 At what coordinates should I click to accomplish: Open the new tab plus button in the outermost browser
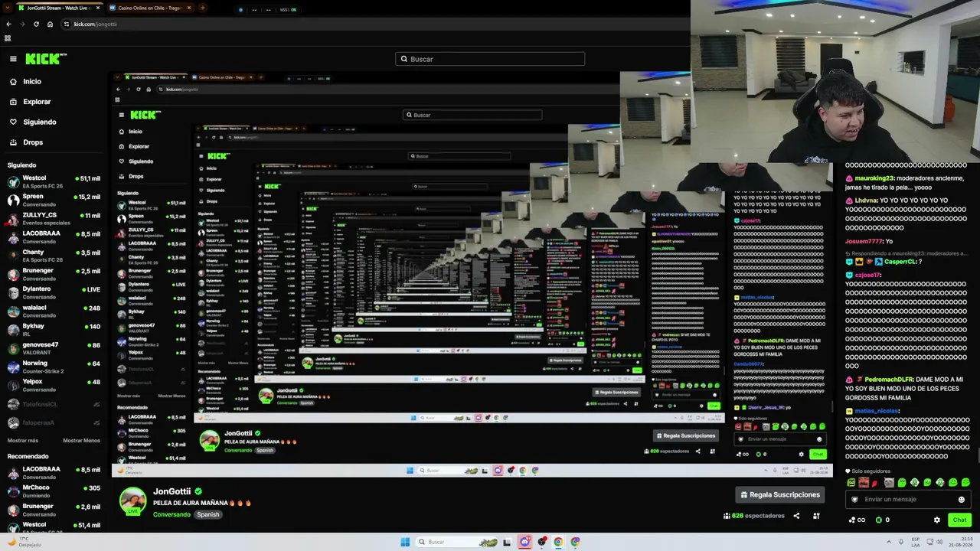[202, 8]
